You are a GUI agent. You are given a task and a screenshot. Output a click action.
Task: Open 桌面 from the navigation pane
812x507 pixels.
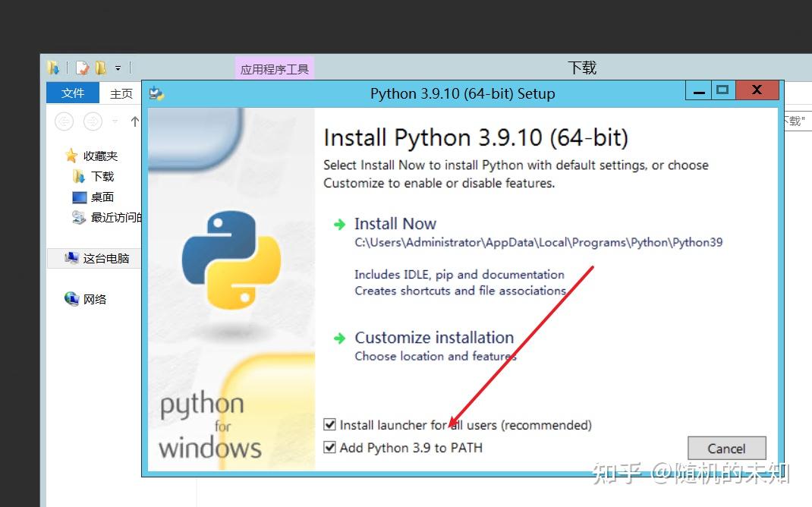102,197
